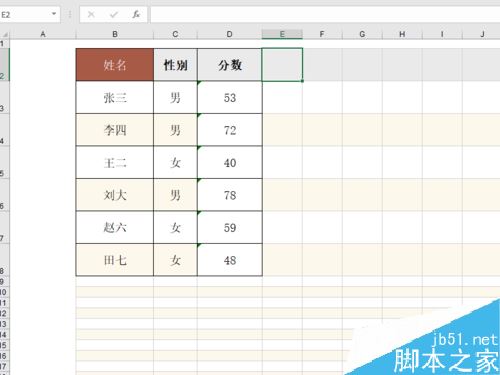The height and width of the screenshot is (375, 500).
Task: Click the score cell 53
Action: 230,97
